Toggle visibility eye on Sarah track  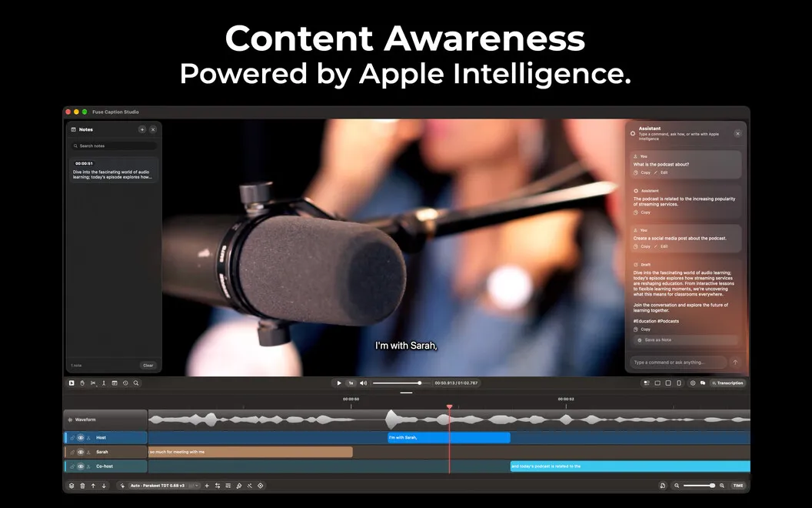click(80, 452)
